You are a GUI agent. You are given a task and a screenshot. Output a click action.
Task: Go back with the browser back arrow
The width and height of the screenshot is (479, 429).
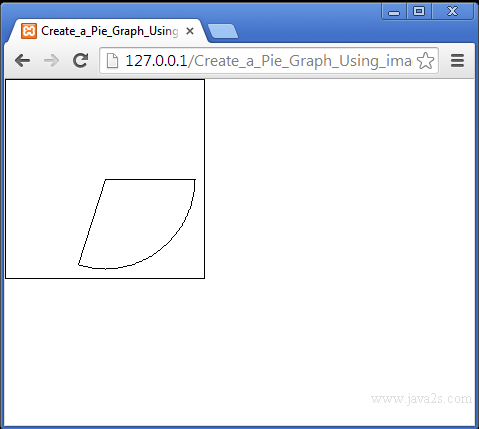click(x=23, y=61)
